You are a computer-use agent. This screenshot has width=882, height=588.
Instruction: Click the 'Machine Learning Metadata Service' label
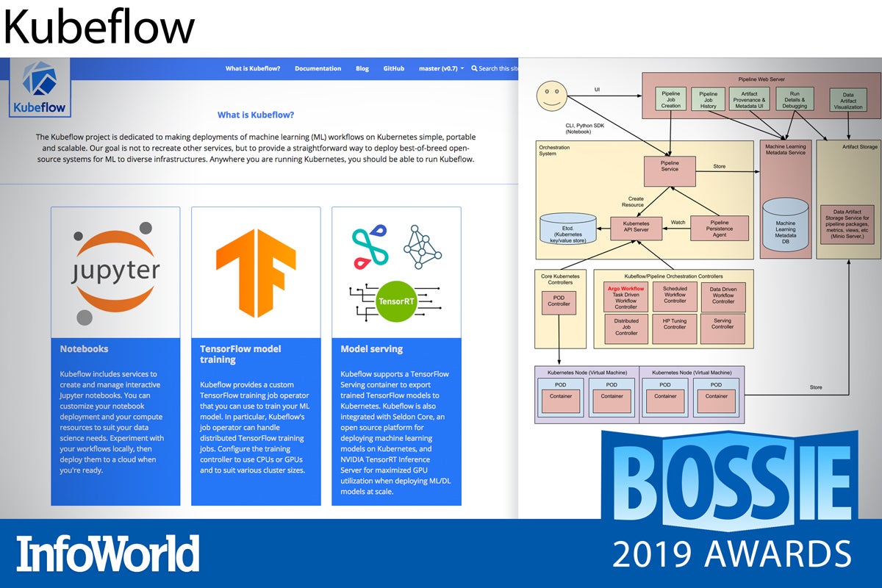785,150
